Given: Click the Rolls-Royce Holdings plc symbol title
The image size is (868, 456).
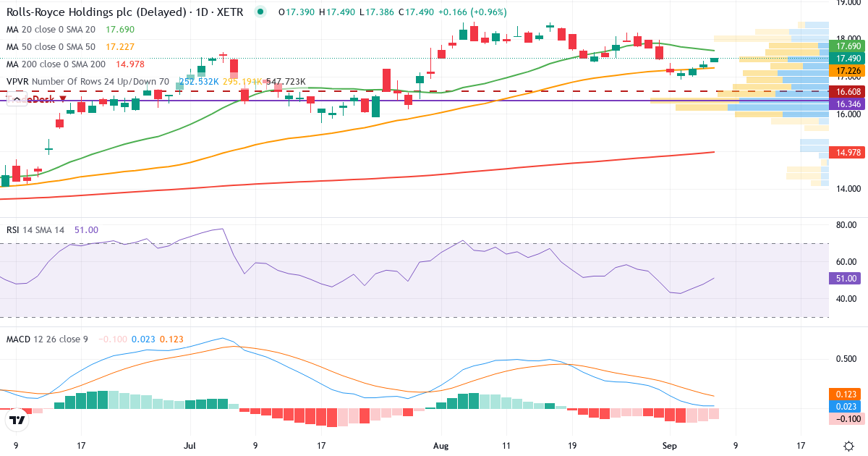Looking at the screenshot, I should [x=125, y=12].
